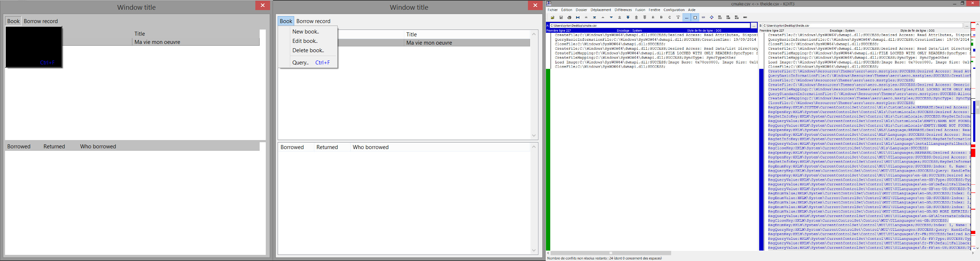Click 'Query..' with Ctrl+F shortcut in menu
980x261 pixels.
pos(301,63)
